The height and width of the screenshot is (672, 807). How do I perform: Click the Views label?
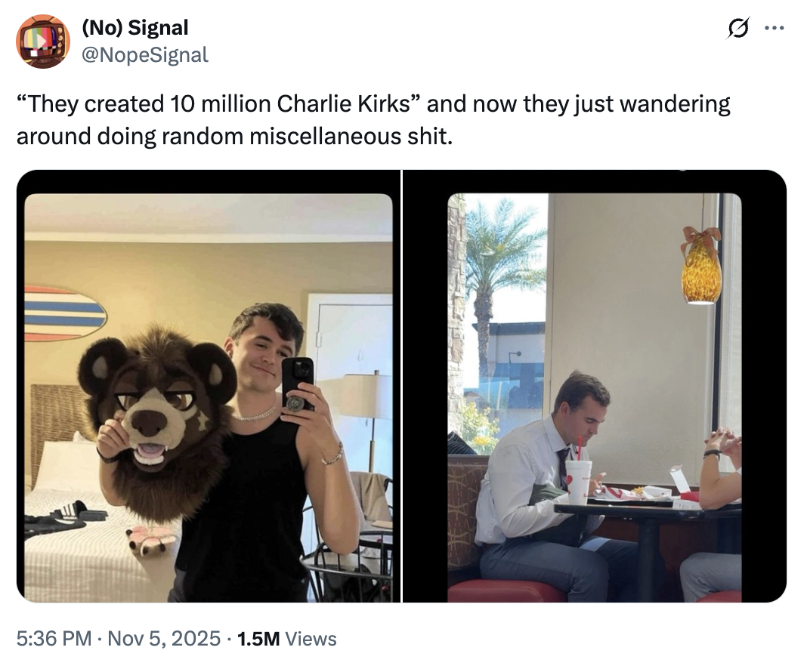pos(311,639)
